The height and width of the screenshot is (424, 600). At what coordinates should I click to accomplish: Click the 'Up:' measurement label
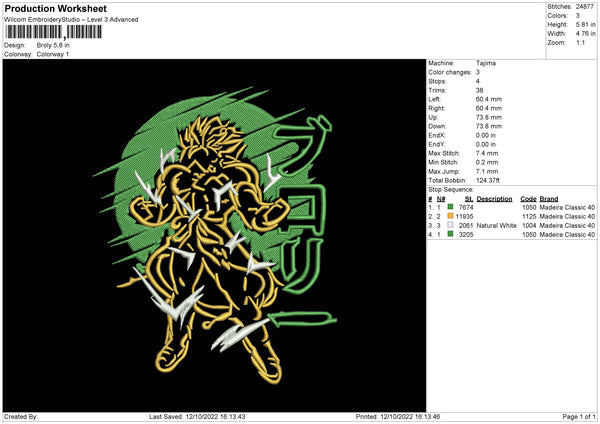coord(433,117)
